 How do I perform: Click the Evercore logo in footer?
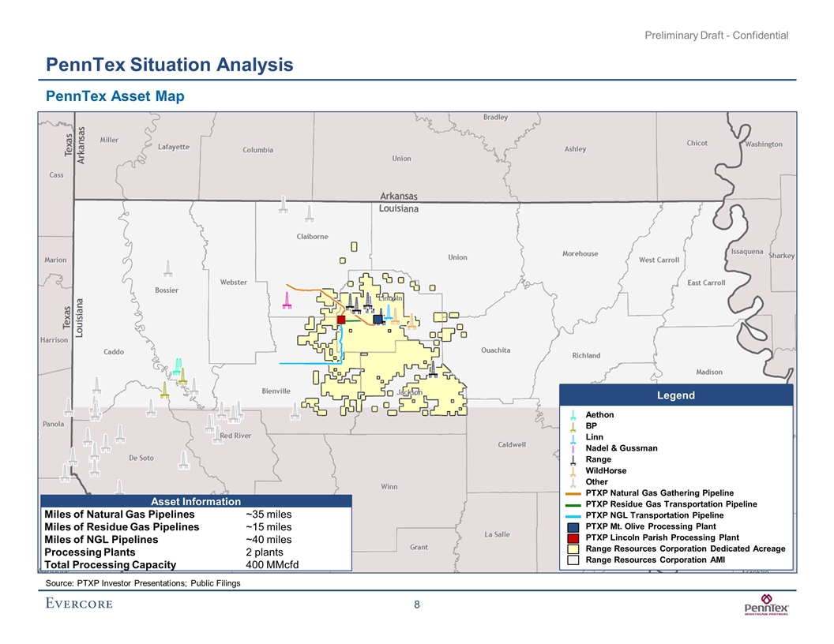click(79, 603)
